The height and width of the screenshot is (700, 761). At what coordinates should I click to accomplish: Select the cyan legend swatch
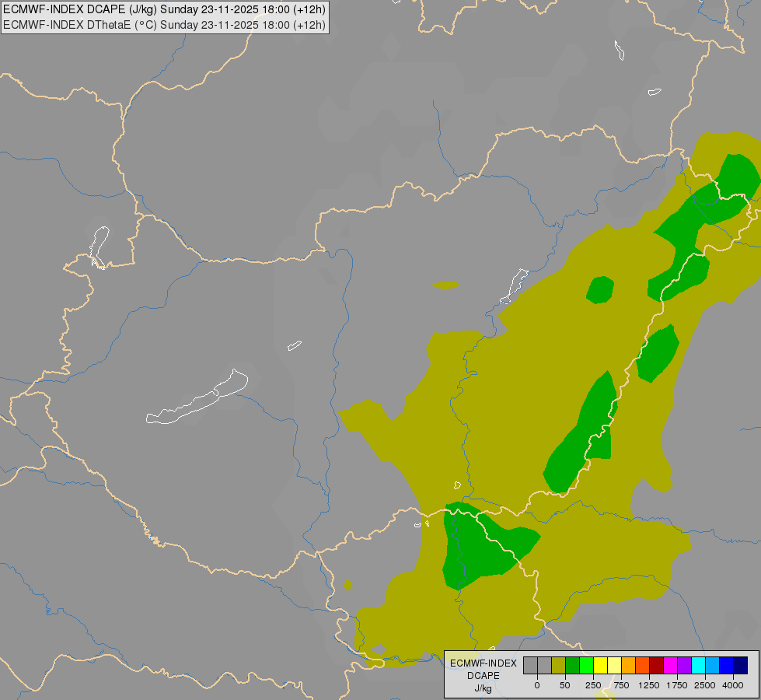pos(698,665)
